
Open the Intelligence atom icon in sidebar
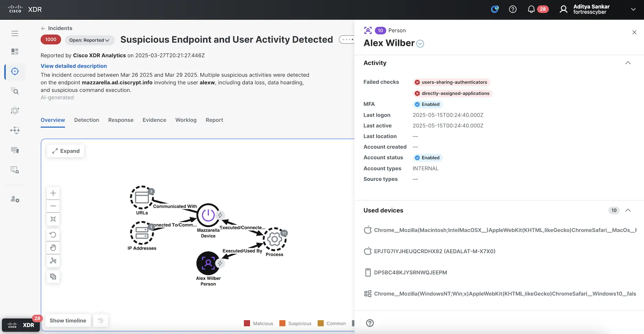[15, 110]
